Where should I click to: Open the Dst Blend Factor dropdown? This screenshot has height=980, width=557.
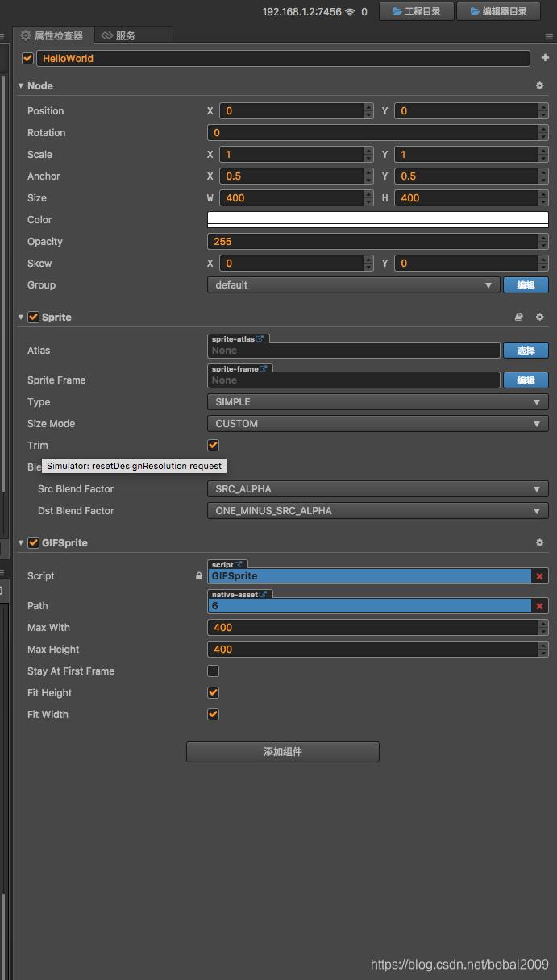click(x=378, y=511)
